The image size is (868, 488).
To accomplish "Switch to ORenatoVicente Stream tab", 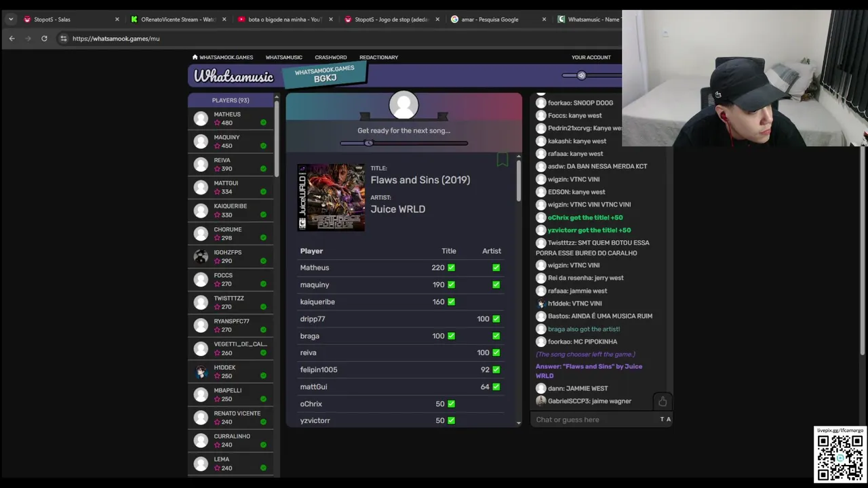I will [178, 19].
